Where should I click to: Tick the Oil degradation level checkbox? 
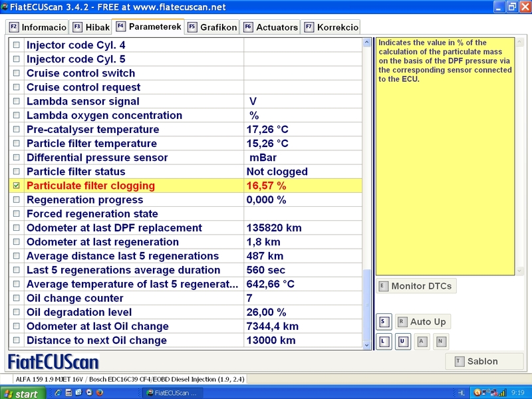point(16,312)
